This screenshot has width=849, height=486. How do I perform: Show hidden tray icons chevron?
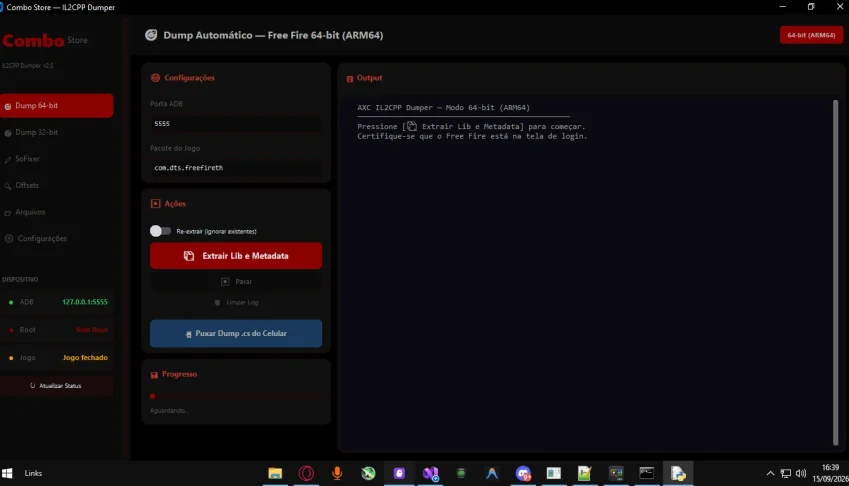[x=770, y=474]
